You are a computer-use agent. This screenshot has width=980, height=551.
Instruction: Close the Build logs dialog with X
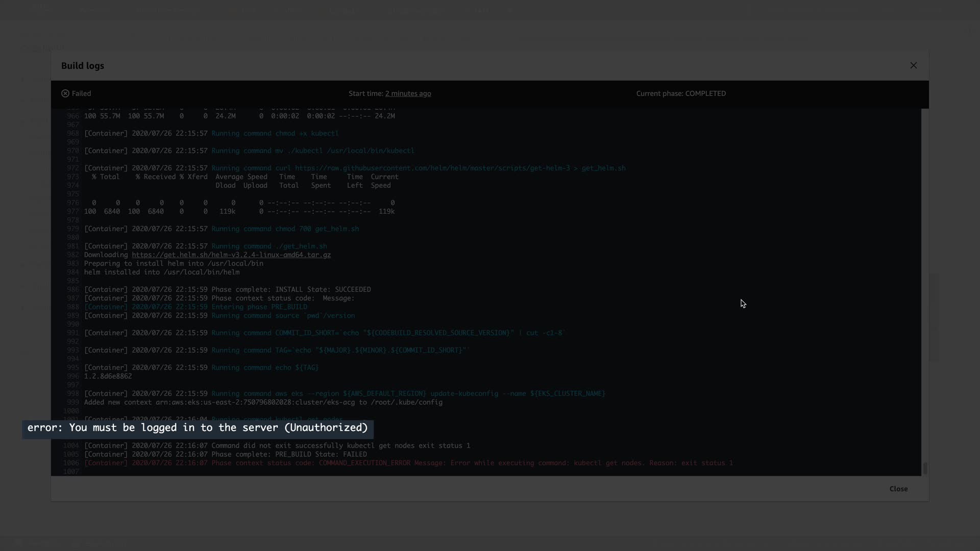coord(913,65)
